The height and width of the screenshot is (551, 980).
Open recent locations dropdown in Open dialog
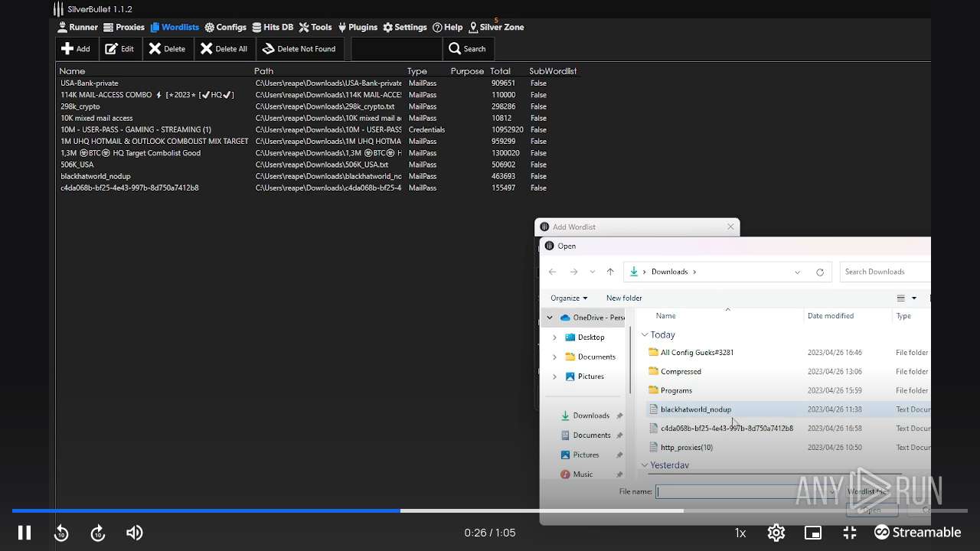click(593, 272)
